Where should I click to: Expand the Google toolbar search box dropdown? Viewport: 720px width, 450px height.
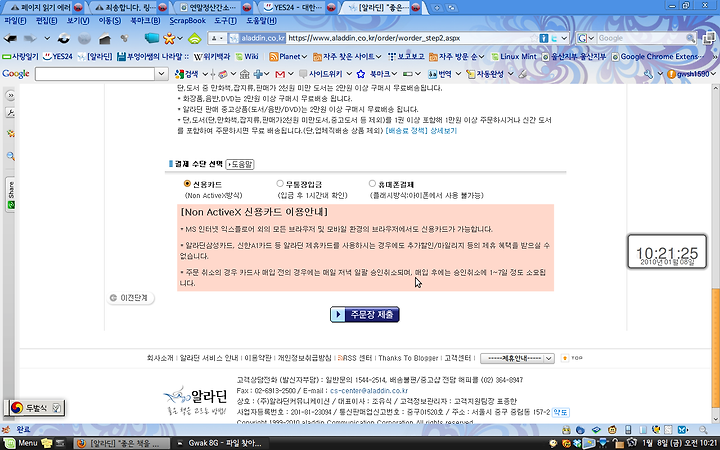pyautogui.click(x=161, y=73)
